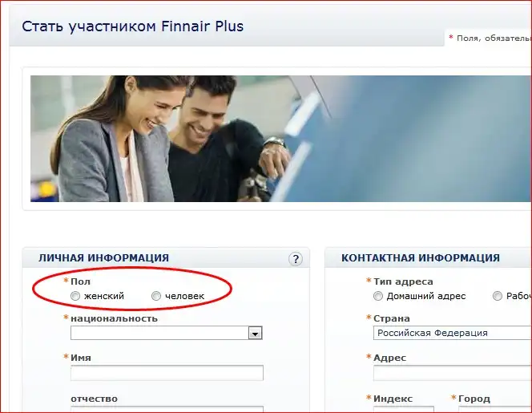Click the Пол field label
This screenshot has width=532, height=413.
tap(80, 281)
